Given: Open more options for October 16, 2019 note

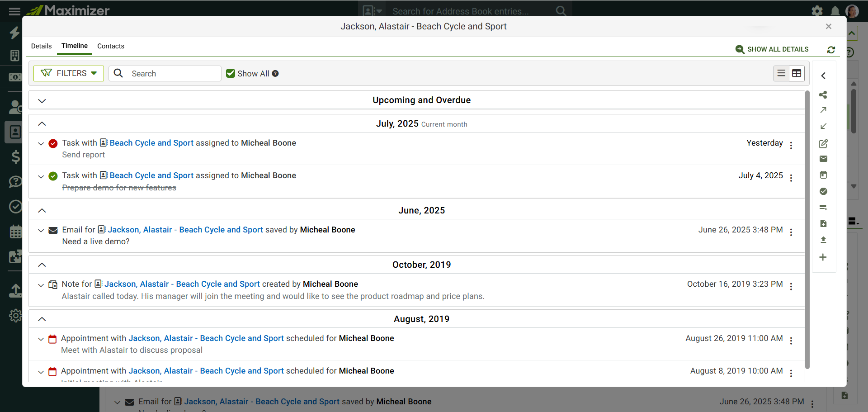Looking at the screenshot, I should (791, 286).
